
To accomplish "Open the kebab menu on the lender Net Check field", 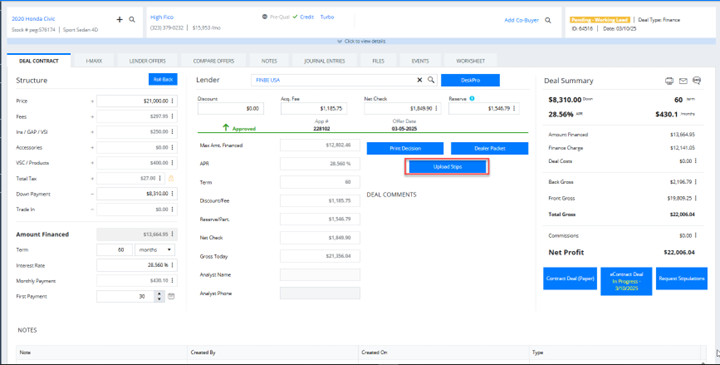I will (436, 109).
